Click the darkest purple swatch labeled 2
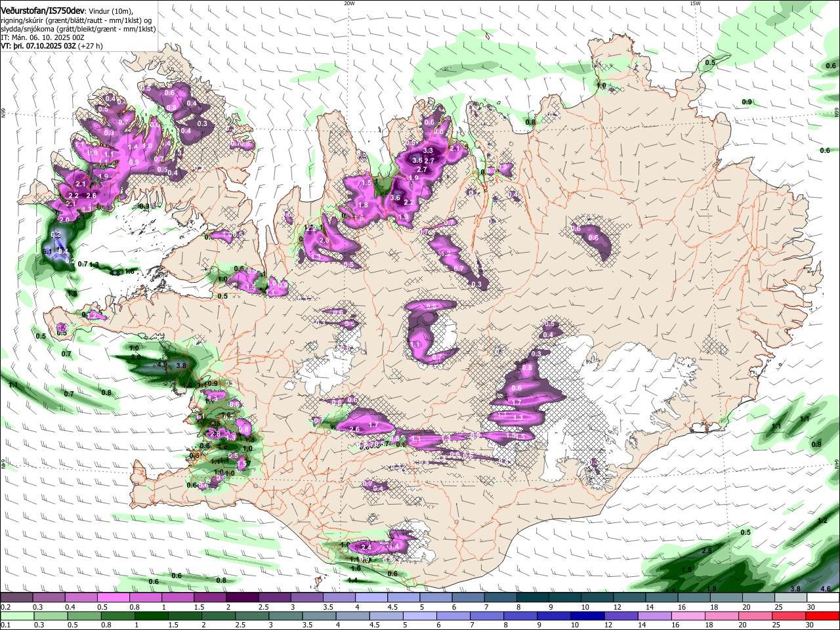Viewport: 840px width, 630px height. 242,597
